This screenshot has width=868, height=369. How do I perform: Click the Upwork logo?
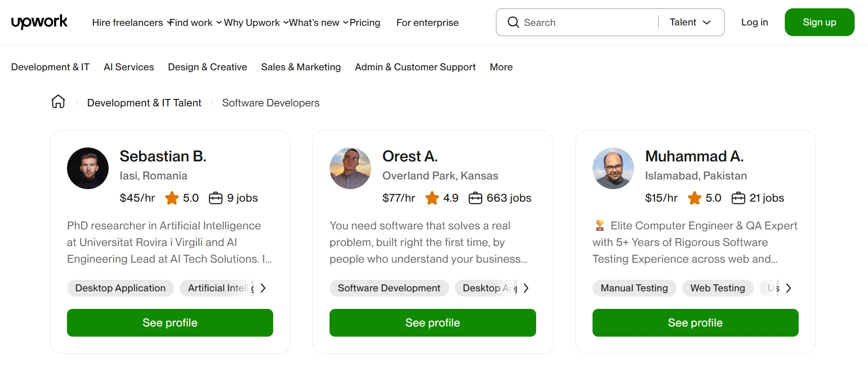[x=39, y=22]
